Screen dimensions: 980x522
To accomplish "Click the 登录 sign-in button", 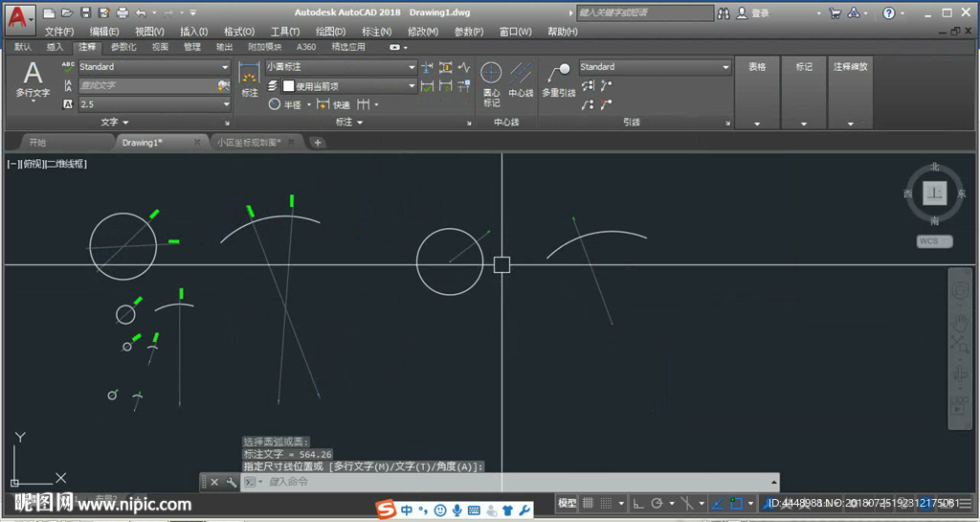I will pos(753,13).
